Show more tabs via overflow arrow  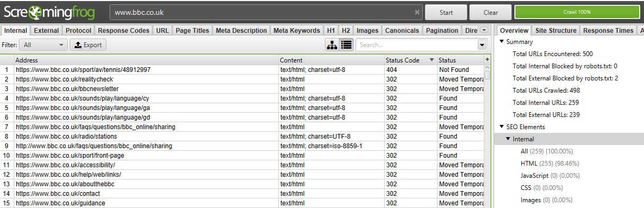coord(484,30)
